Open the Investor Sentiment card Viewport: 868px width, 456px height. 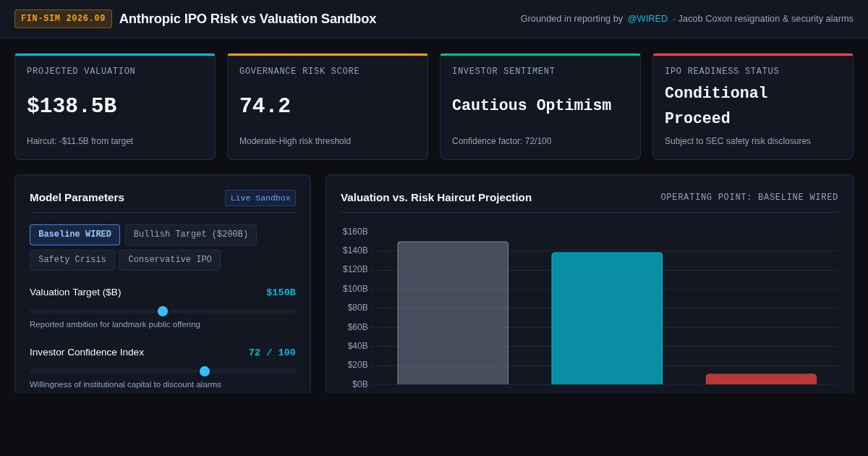click(x=540, y=106)
